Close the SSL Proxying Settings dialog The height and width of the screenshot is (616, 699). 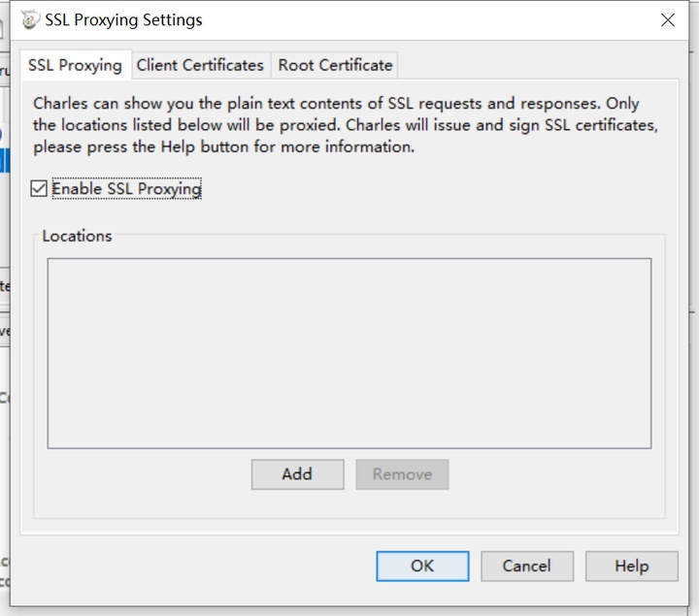(x=667, y=20)
